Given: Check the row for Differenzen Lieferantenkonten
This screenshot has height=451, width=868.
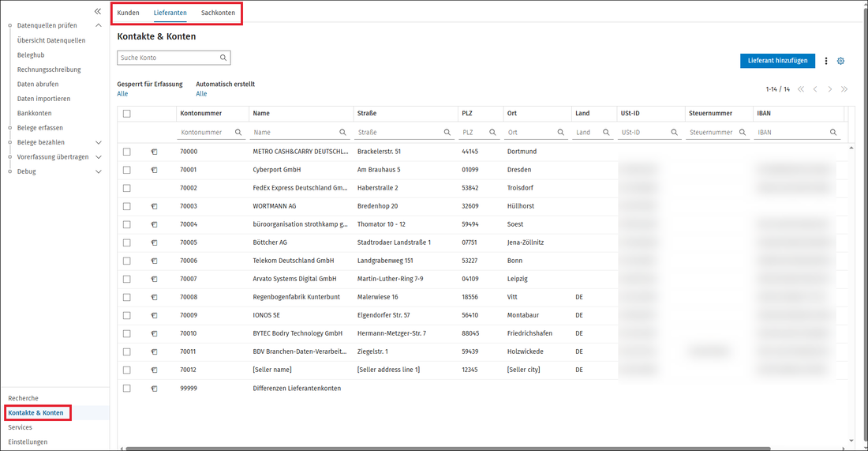Looking at the screenshot, I should coord(127,389).
